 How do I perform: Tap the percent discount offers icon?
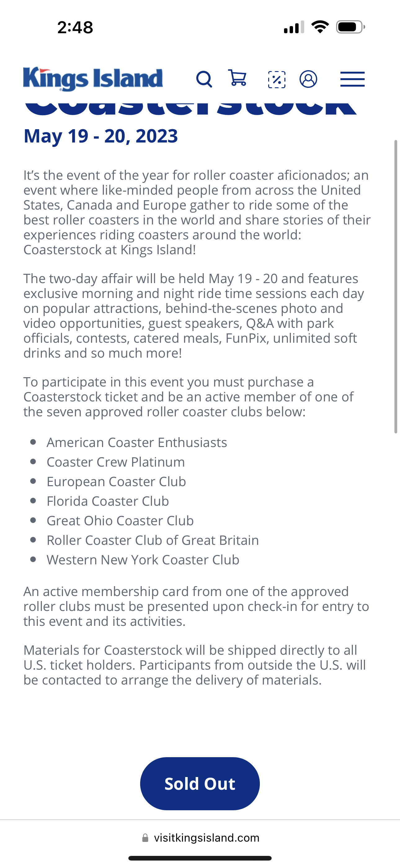(x=277, y=79)
